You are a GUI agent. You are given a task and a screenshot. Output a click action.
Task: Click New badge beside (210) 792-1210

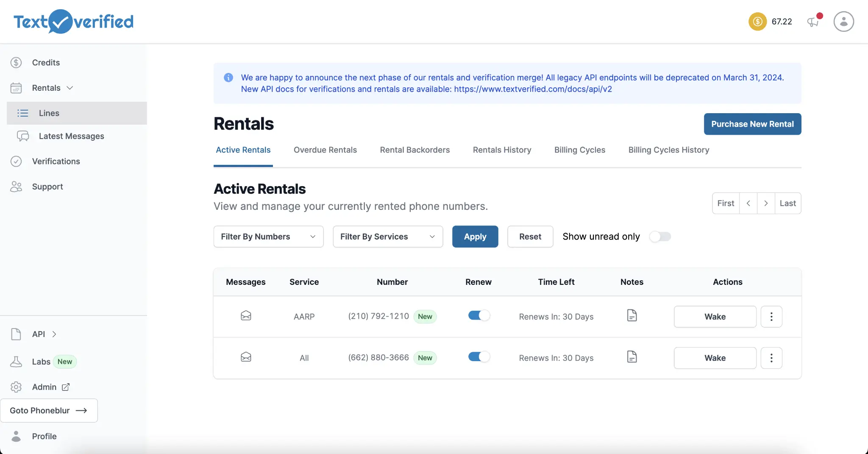[x=425, y=317]
